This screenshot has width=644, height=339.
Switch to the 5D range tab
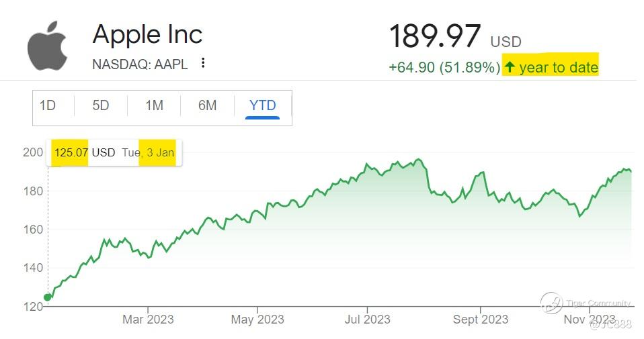[x=100, y=105]
